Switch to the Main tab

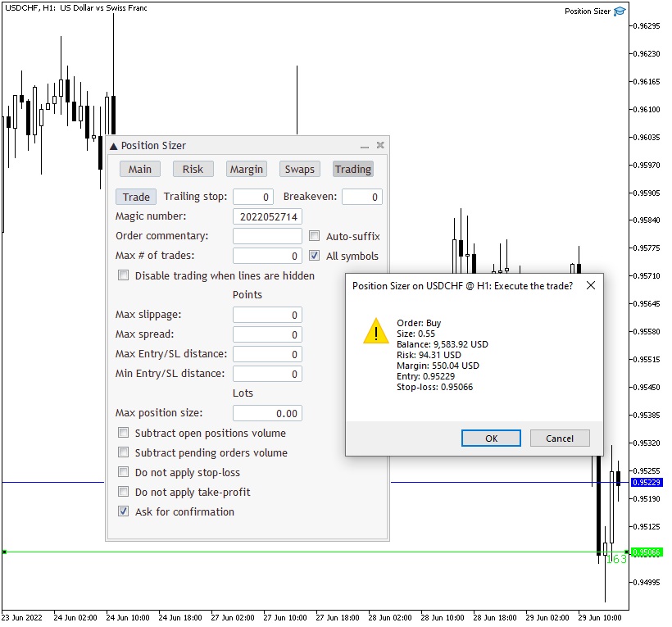tap(140, 169)
